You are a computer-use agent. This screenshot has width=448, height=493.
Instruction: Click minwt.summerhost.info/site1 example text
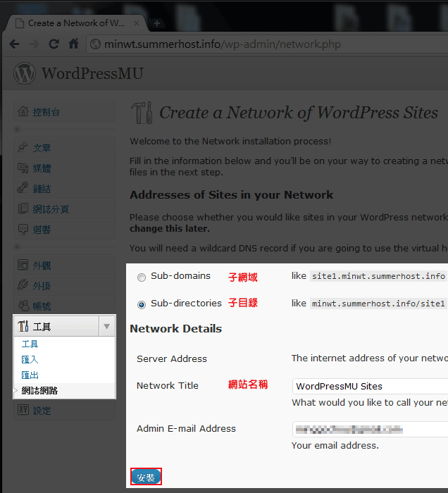[378, 304]
